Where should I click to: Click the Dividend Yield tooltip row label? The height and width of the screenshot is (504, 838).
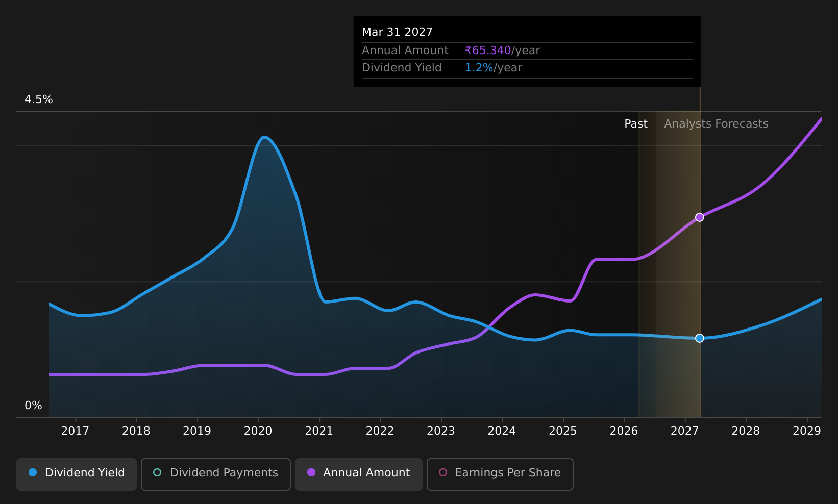402,68
